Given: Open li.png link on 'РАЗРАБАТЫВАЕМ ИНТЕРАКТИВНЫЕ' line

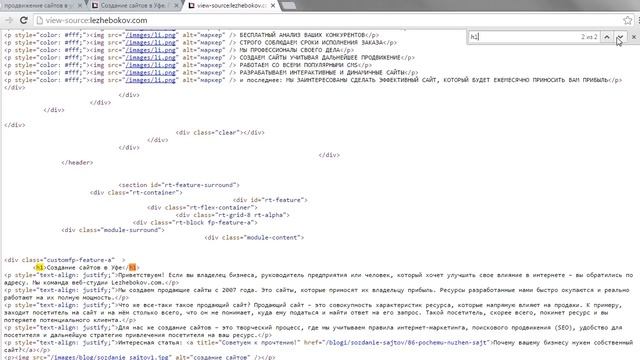Looking at the screenshot, I should (x=151, y=73).
